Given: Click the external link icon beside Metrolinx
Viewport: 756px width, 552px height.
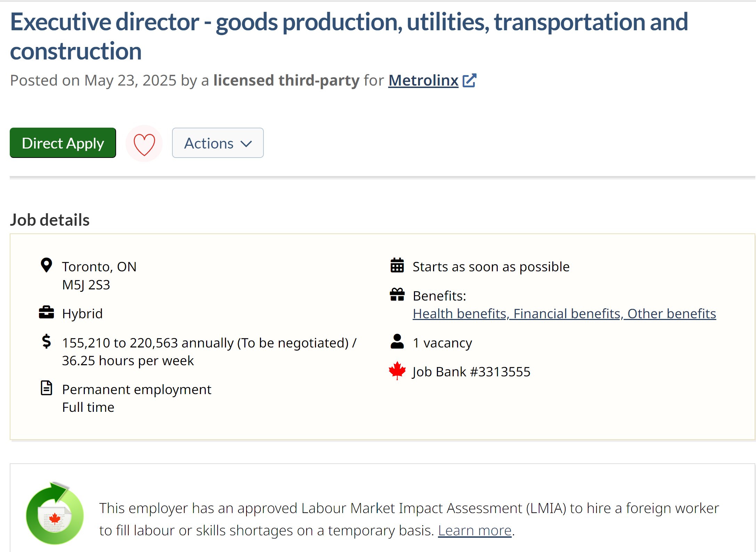Looking at the screenshot, I should click(x=469, y=80).
